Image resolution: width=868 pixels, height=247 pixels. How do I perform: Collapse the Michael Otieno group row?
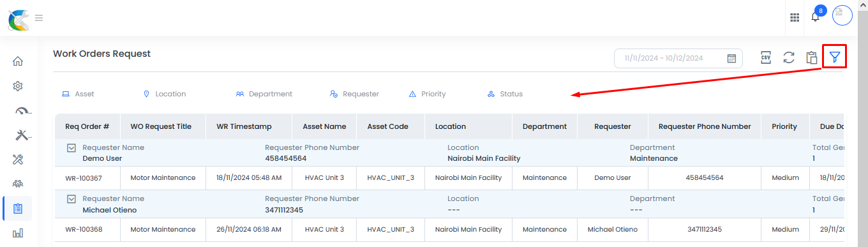(x=72, y=199)
